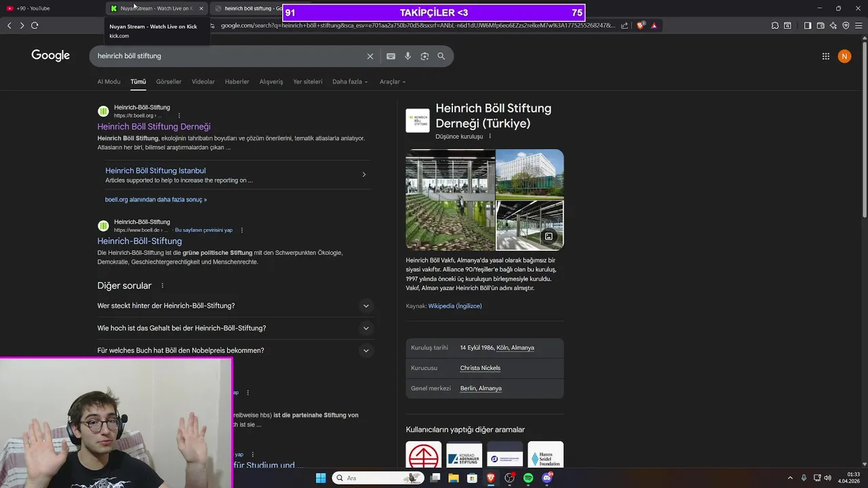Open the Windows Start menu

click(321, 478)
